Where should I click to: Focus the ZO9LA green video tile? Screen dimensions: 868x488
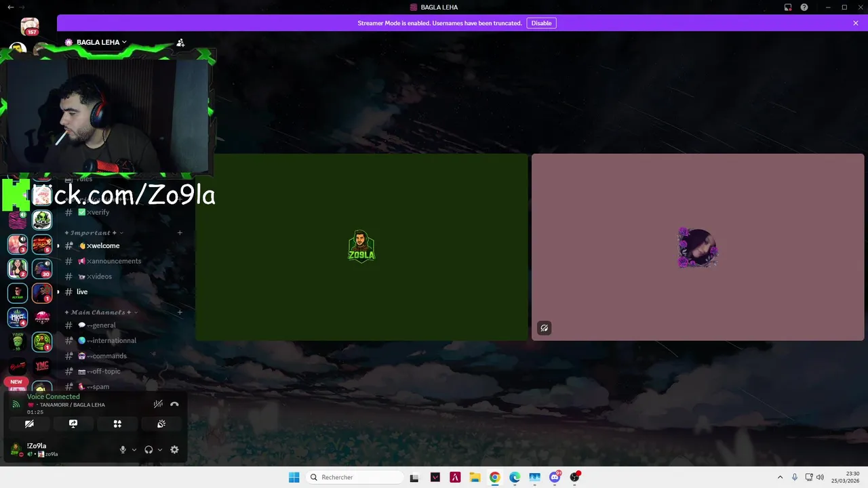coord(362,247)
